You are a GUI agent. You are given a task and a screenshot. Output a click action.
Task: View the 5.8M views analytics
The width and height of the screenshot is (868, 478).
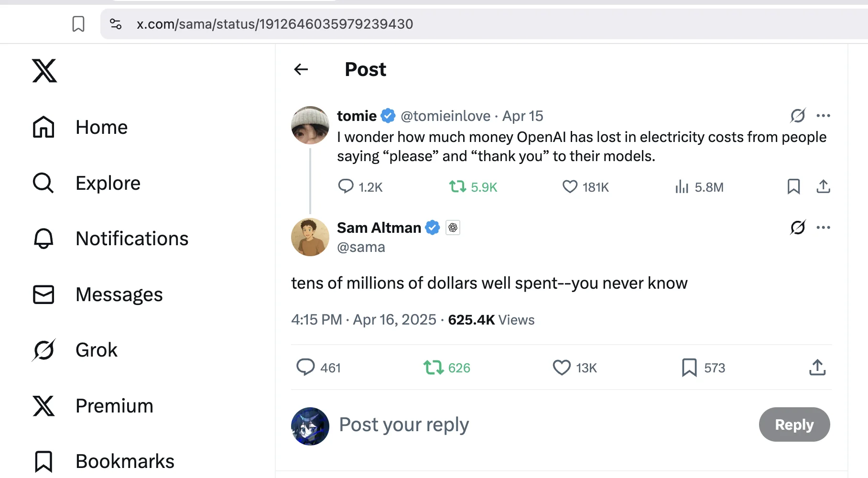[699, 187]
